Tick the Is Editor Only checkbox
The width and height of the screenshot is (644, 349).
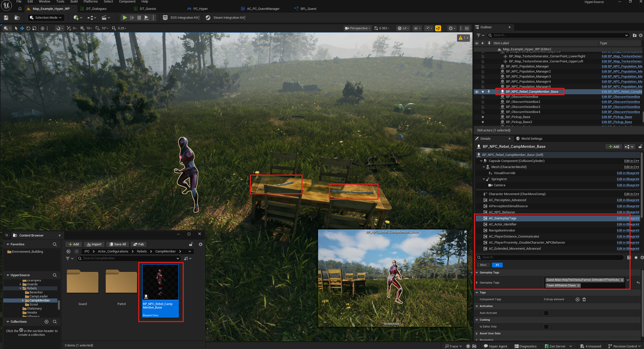[x=546, y=327]
